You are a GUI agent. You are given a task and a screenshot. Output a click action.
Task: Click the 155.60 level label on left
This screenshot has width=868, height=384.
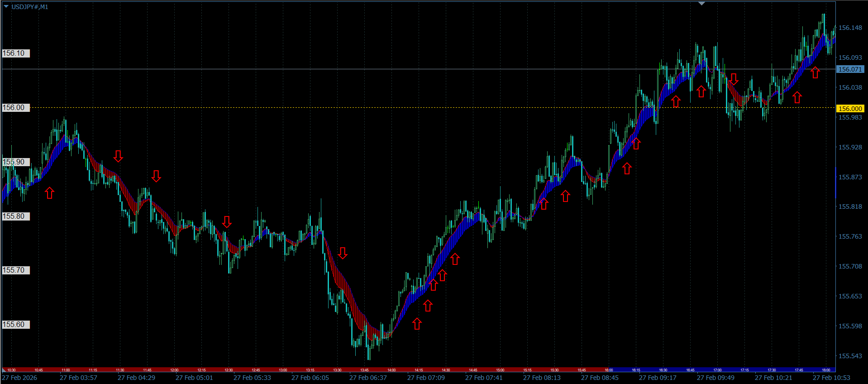point(16,325)
